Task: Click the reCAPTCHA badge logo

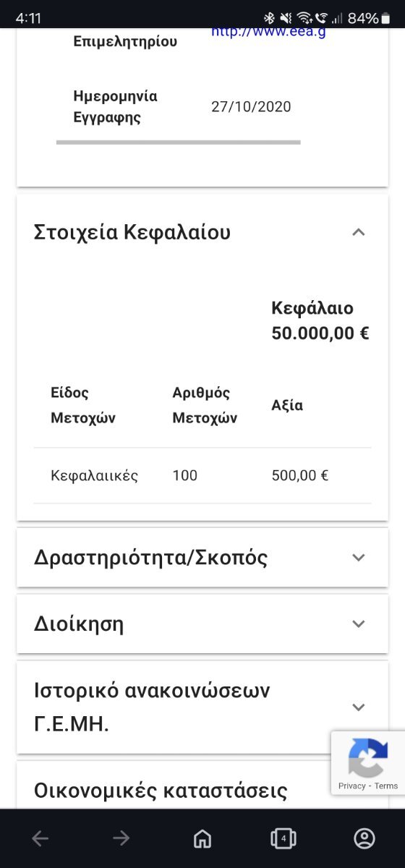Action: [x=368, y=757]
